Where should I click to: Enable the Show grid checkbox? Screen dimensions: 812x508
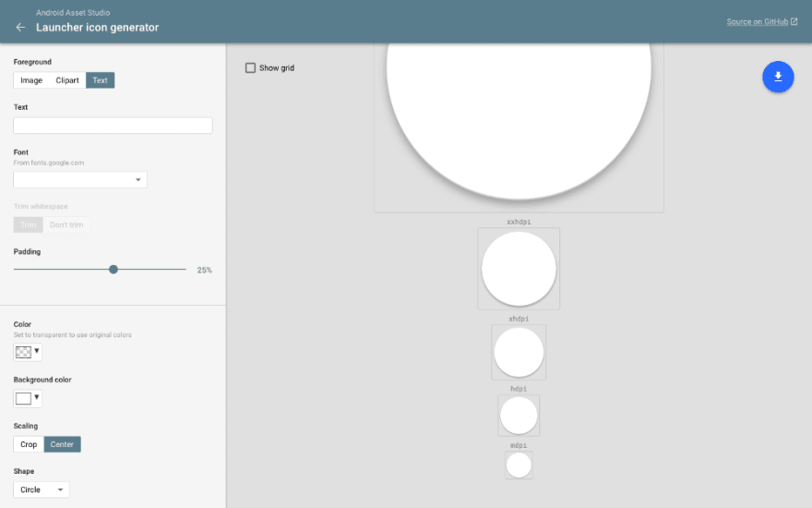250,68
